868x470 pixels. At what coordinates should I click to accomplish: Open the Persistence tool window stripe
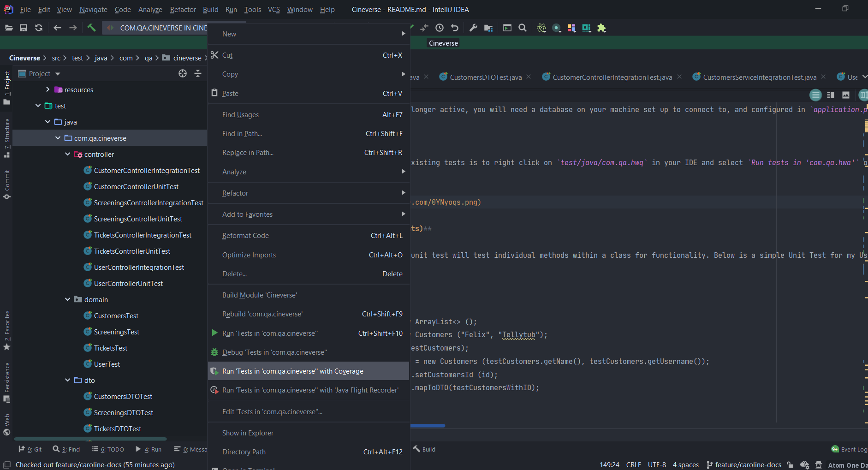point(7,382)
